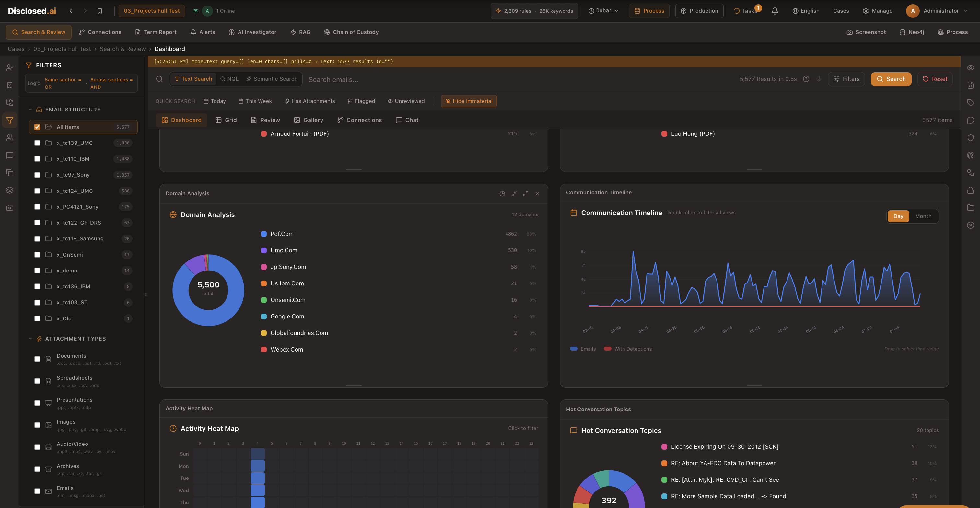Click the lock icon in right sidebar
The image size is (980, 508).
971,190
